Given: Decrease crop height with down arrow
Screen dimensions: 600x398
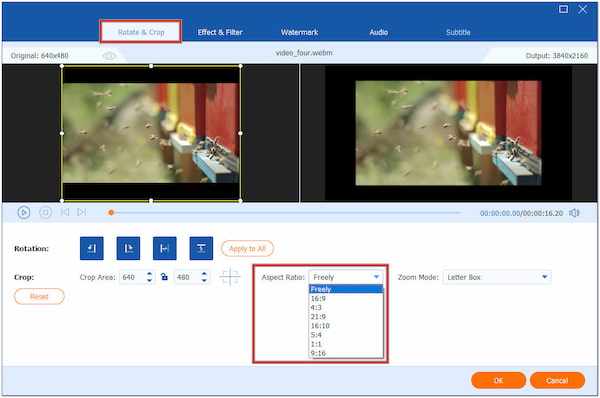Looking at the screenshot, I should coord(204,281).
